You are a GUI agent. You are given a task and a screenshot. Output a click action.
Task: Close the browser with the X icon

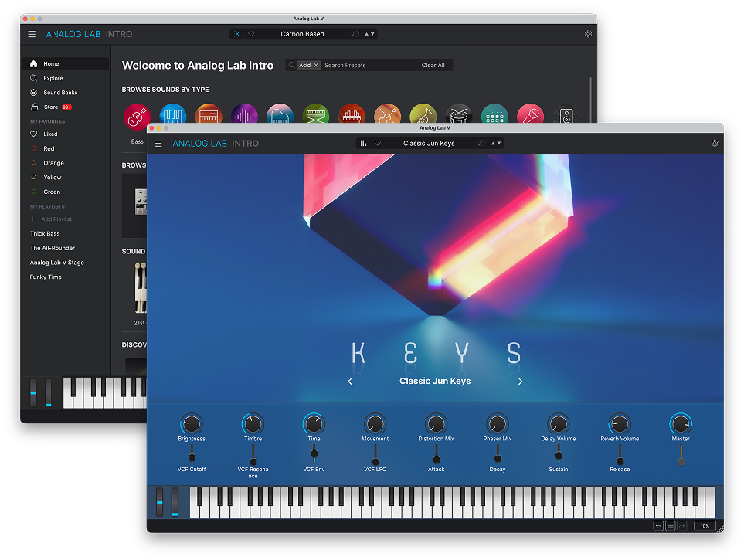click(x=237, y=34)
